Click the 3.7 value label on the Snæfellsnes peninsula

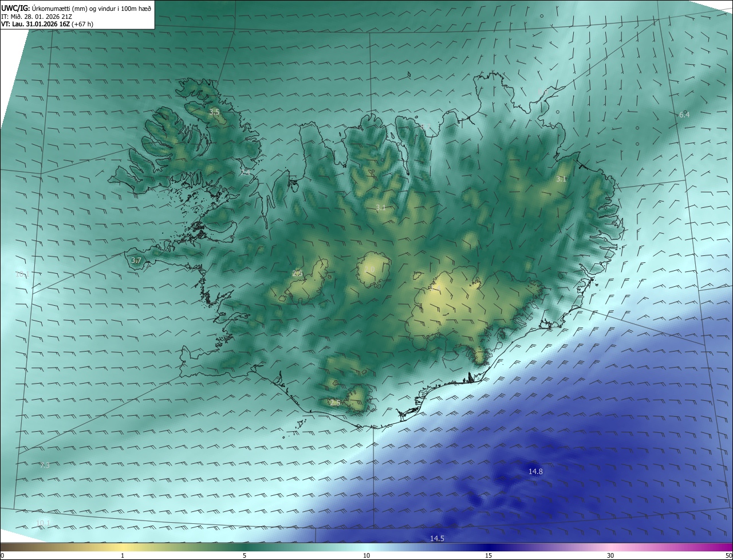(136, 261)
